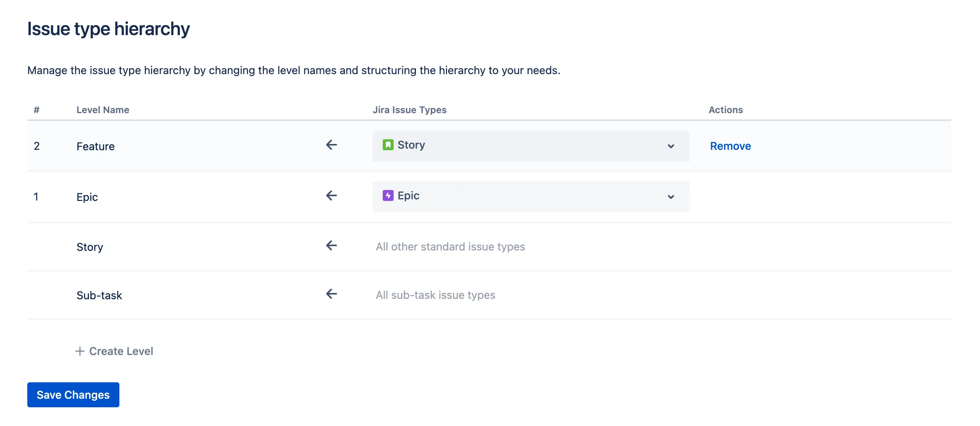Viewport: 980px width, 426px height.
Task: Click the Actions column header
Action: point(726,110)
